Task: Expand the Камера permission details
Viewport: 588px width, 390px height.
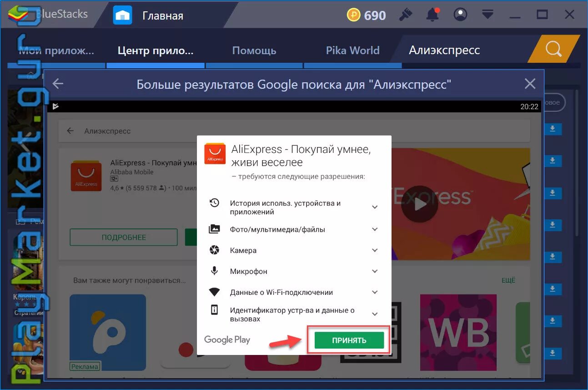Action: tap(375, 250)
